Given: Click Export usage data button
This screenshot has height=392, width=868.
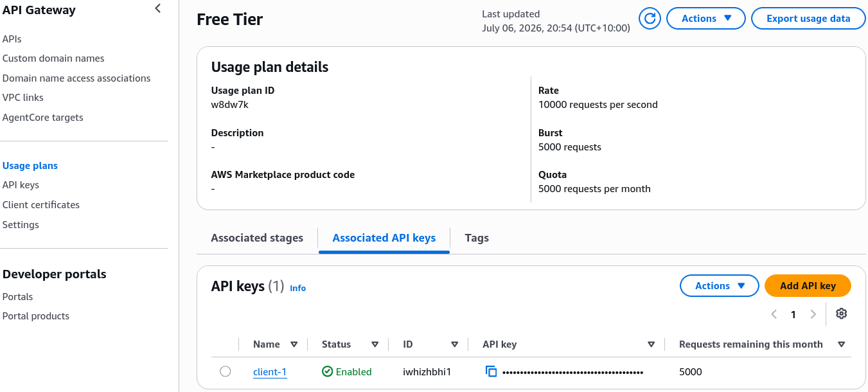Looking at the screenshot, I should [x=808, y=19].
